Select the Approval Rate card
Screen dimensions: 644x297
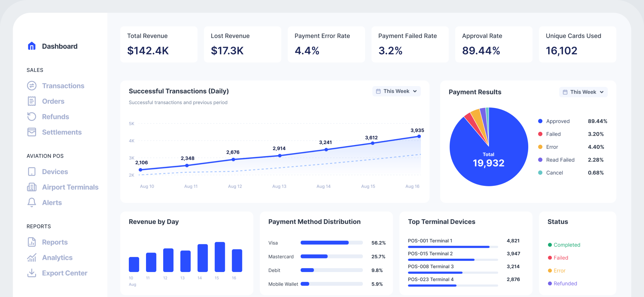click(x=494, y=44)
